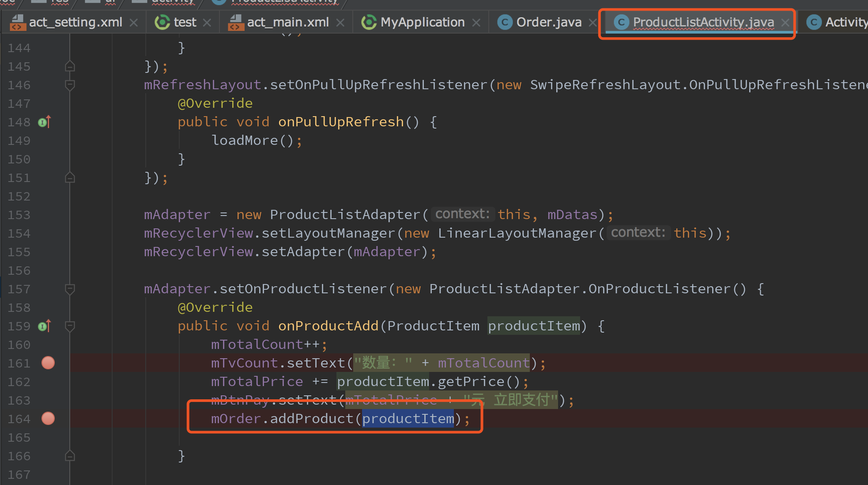
Task: Click the onPullUpRefresh method name
Action: pos(341,122)
